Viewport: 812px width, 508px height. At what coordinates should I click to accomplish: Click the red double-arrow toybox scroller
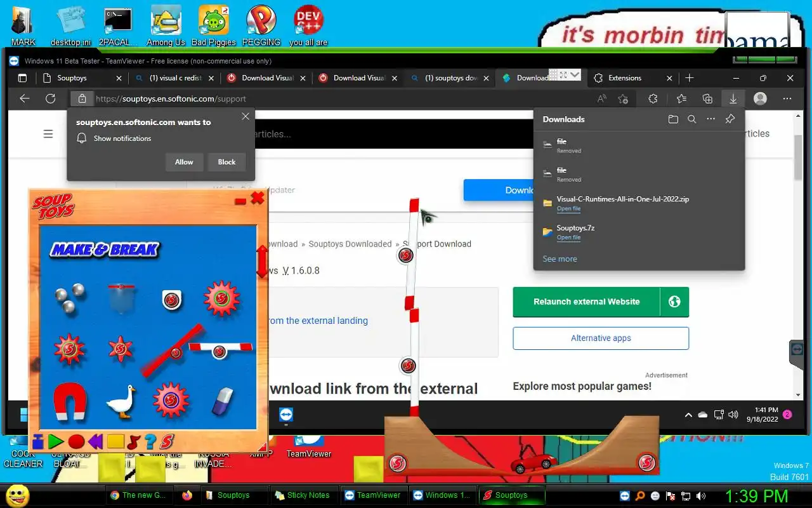click(x=262, y=262)
